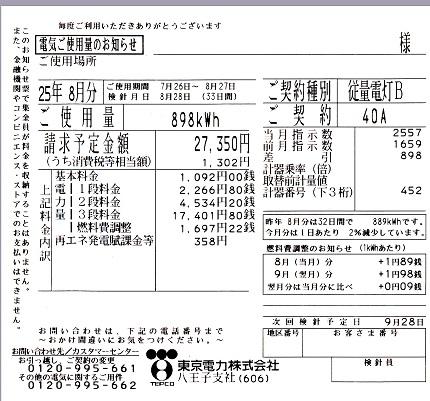The height and width of the screenshot is (401, 430).
Task: Click the 取替前計量値 label
Action: 295,181
